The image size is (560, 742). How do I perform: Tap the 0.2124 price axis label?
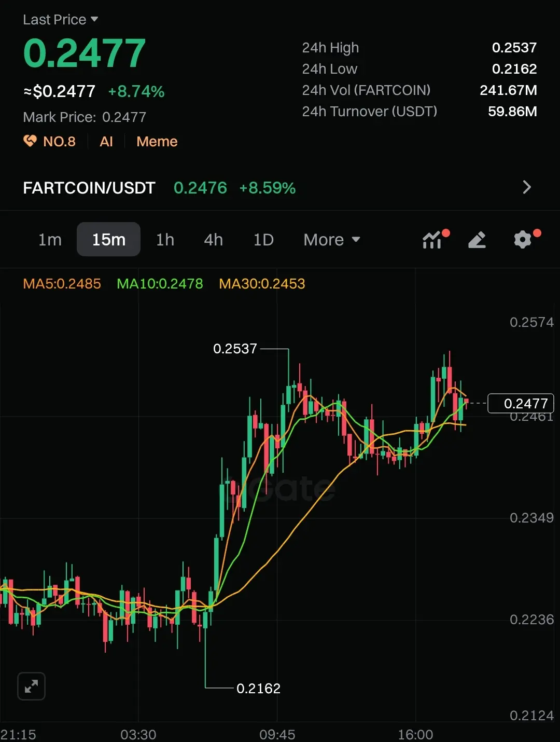point(531,716)
